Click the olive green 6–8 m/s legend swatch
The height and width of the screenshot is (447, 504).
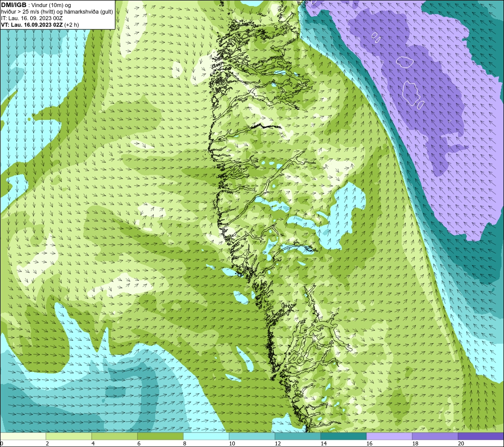[x=160, y=436]
